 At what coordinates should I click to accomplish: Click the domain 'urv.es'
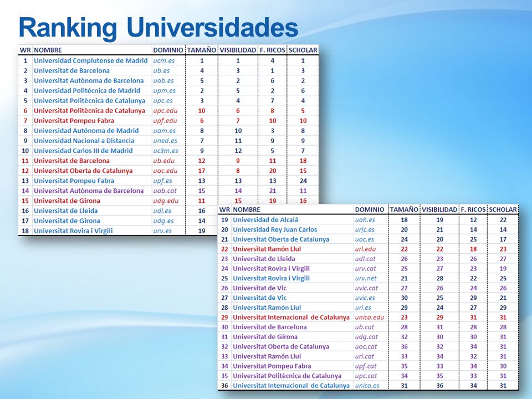(x=162, y=231)
